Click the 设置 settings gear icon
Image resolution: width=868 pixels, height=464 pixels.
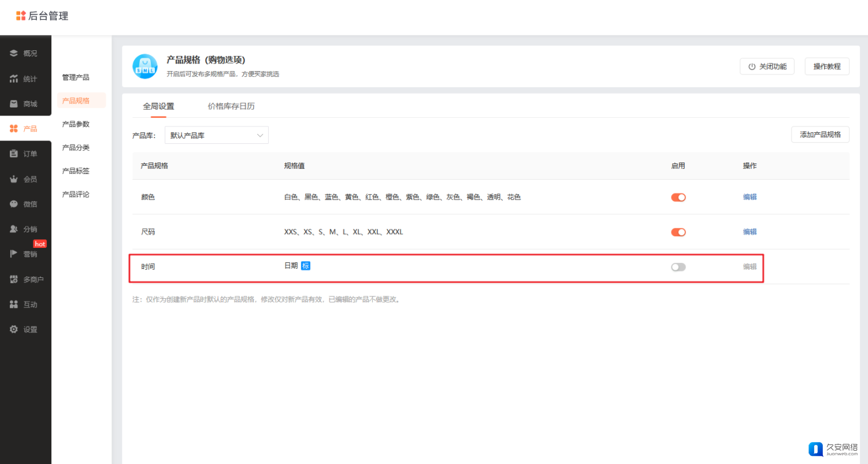click(x=14, y=329)
